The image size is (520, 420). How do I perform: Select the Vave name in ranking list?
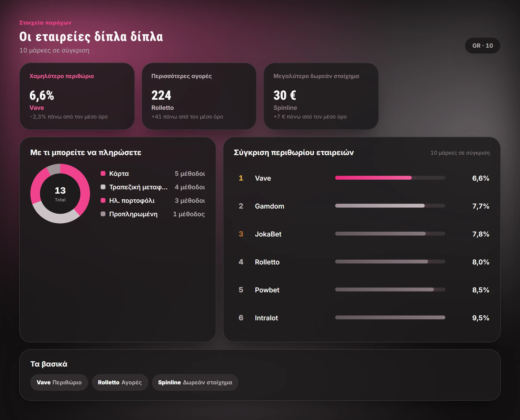[x=263, y=178]
